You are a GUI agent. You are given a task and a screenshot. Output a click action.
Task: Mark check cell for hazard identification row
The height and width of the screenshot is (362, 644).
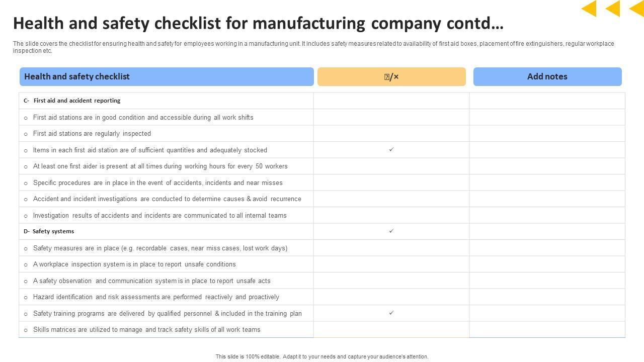tap(391, 297)
